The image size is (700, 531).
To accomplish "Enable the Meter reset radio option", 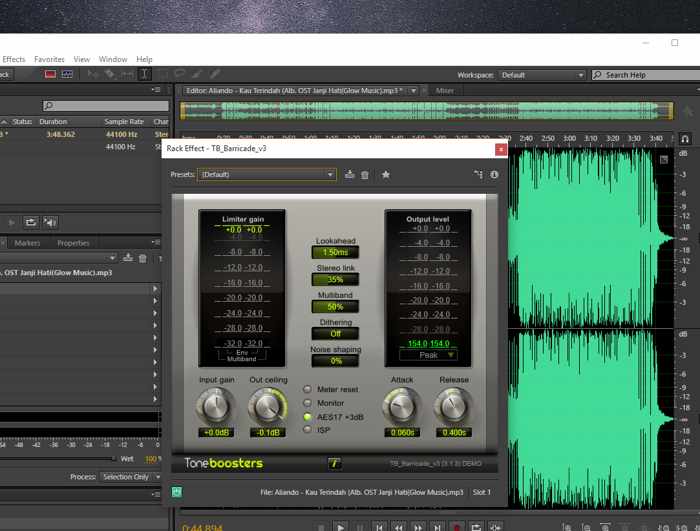I will point(307,389).
